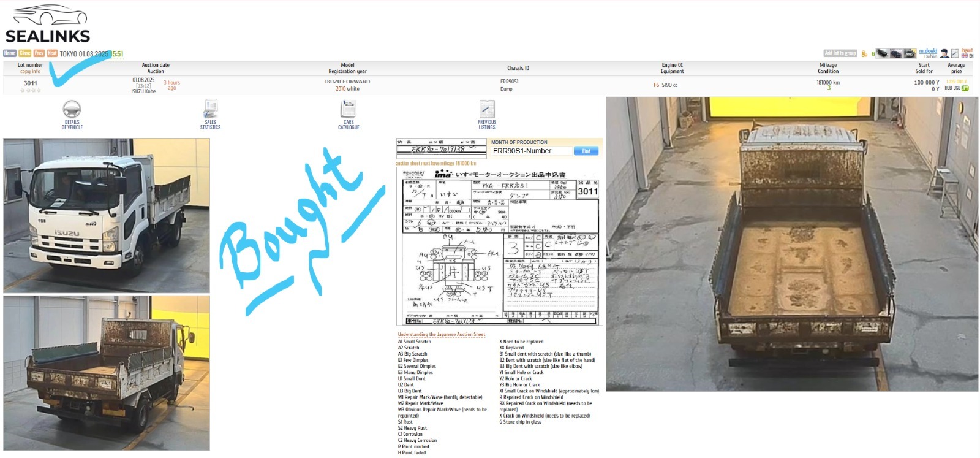
Task: Open the front view truck photo
Action: tap(107, 215)
